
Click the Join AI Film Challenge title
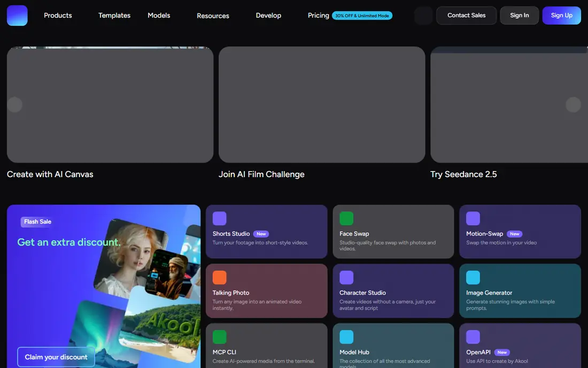(261, 174)
